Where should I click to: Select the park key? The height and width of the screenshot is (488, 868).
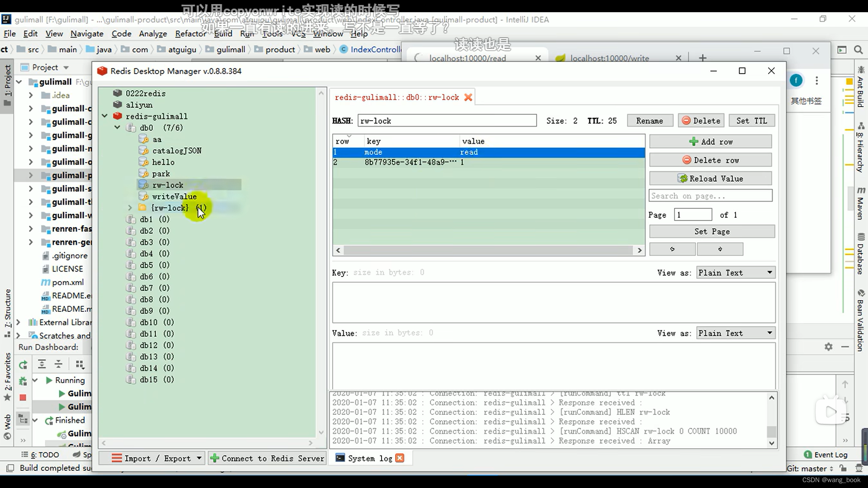click(161, 174)
